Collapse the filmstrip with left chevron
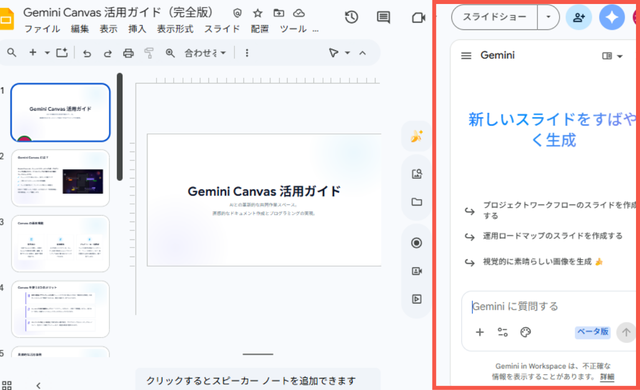640x390 pixels. click(x=38, y=386)
